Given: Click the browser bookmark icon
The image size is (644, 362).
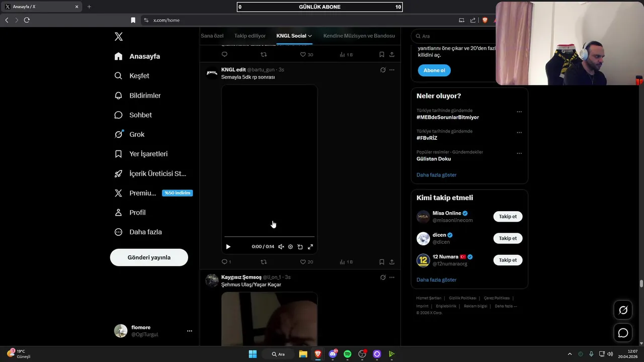Looking at the screenshot, I should (133, 20).
